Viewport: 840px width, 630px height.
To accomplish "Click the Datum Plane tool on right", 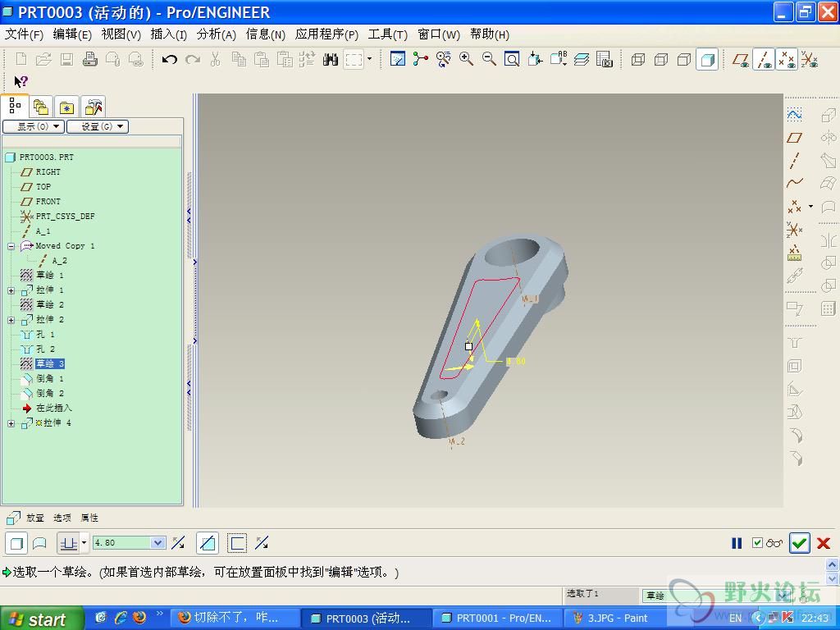I will 794,138.
